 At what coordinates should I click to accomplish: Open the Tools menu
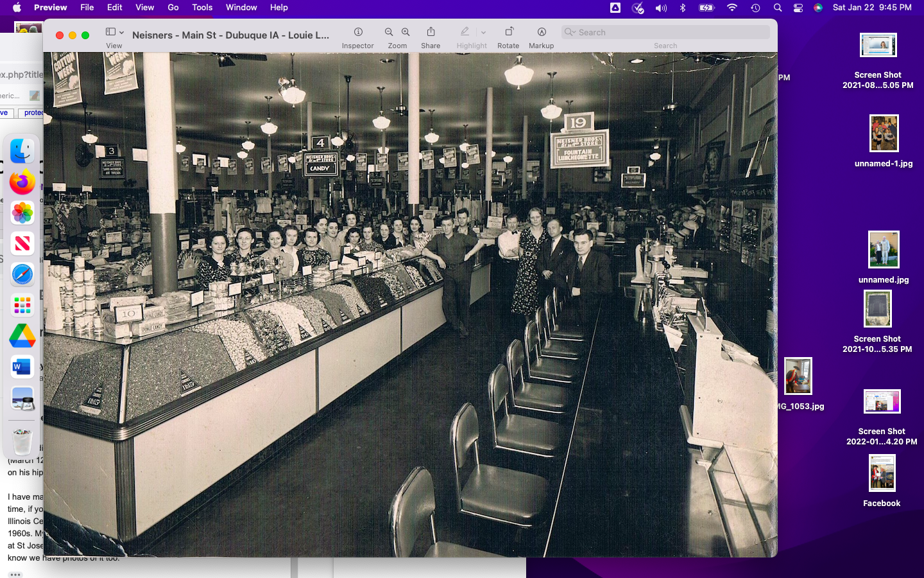pyautogui.click(x=202, y=8)
